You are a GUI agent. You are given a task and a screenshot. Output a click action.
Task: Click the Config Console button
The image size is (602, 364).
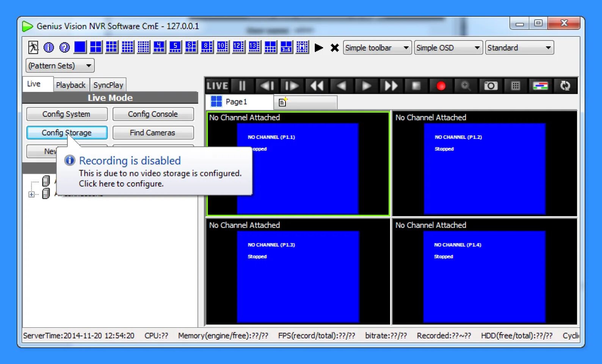pos(153,114)
